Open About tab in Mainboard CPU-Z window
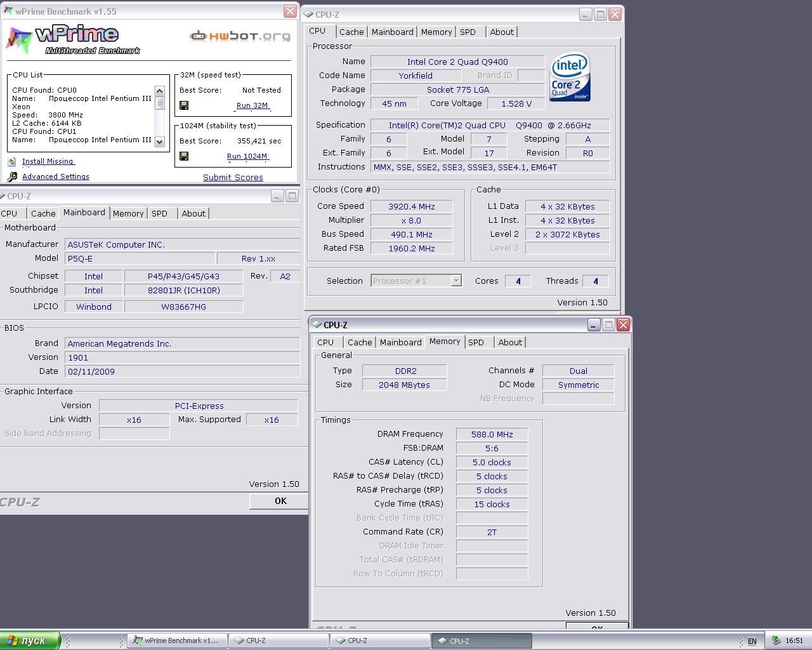The width and height of the screenshot is (812, 650). [193, 213]
